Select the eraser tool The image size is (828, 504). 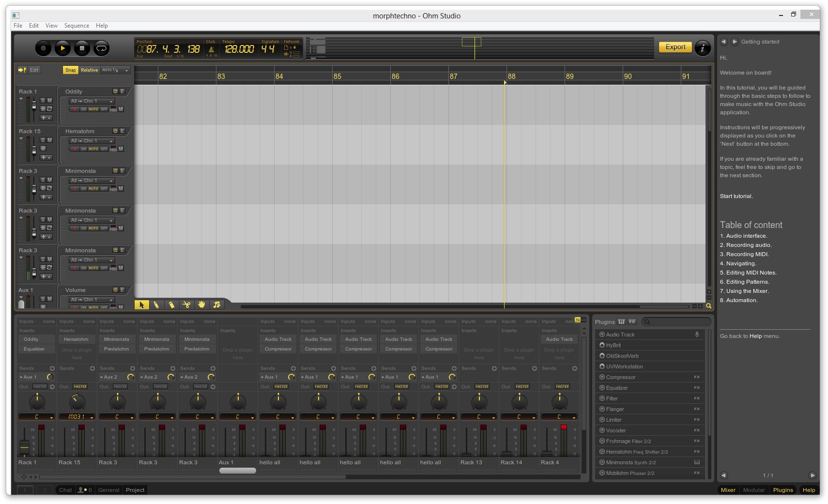pyautogui.click(x=171, y=305)
